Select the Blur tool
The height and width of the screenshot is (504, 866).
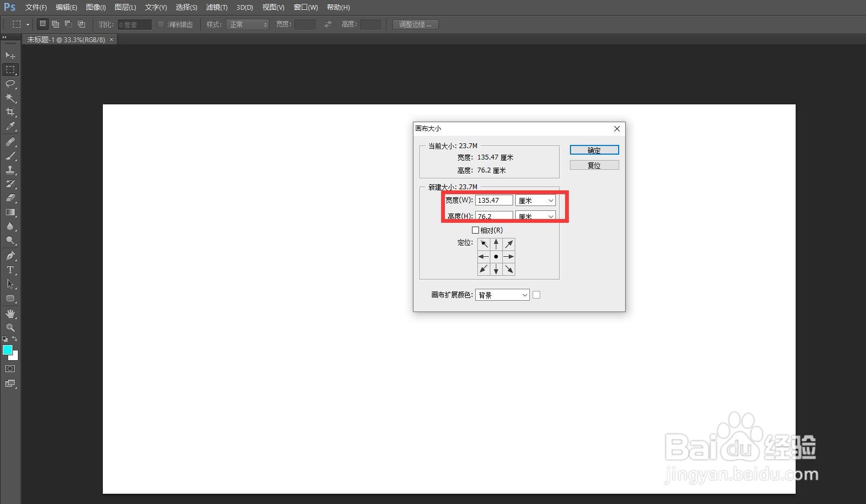pyautogui.click(x=10, y=227)
